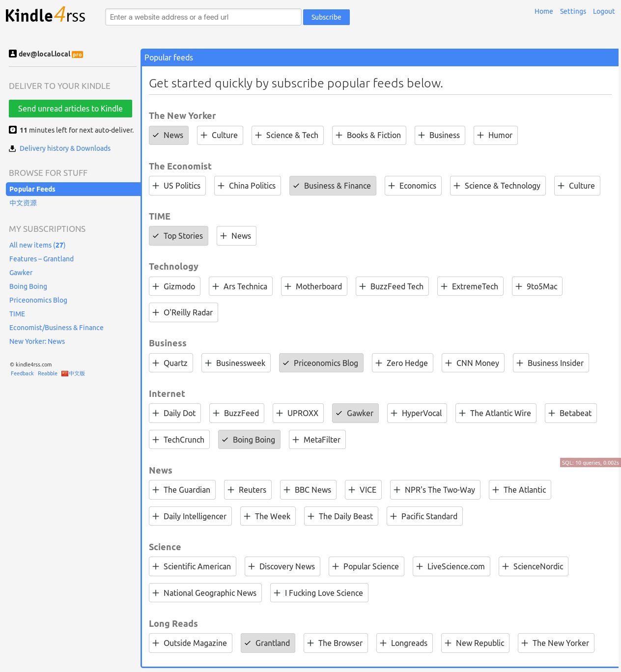Open Economist/Business & Finance subscription
621x672 pixels.
[x=56, y=328]
